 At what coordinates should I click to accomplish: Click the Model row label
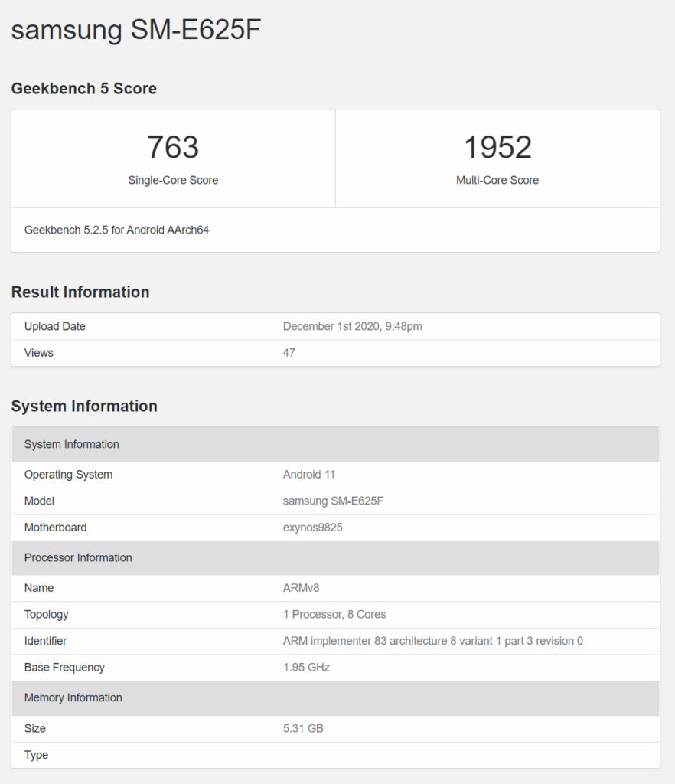pyautogui.click(x=39, y=501)
